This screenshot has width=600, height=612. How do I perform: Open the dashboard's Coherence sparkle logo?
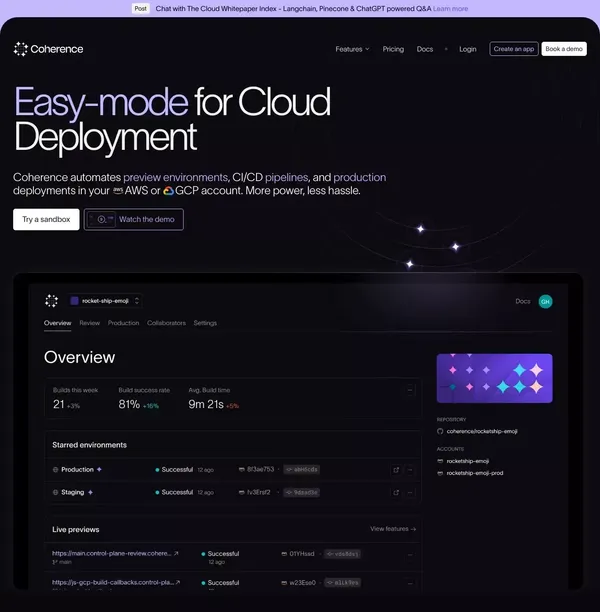(52, 301)
